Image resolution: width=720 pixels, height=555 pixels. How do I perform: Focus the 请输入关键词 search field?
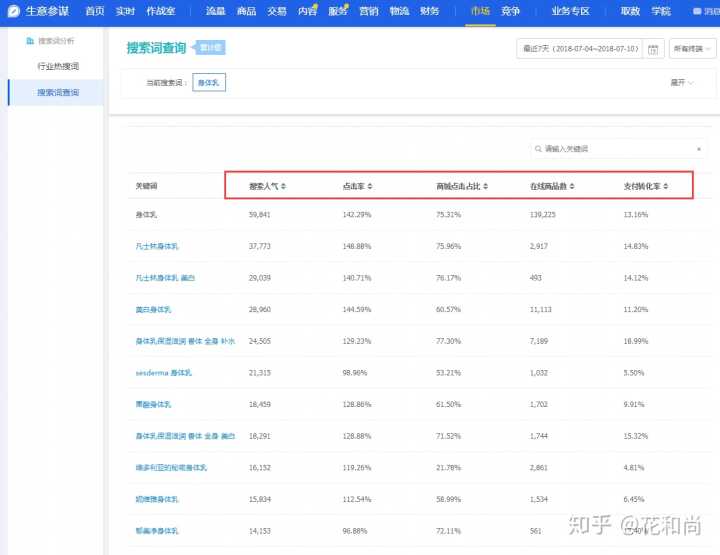[615, 149]
